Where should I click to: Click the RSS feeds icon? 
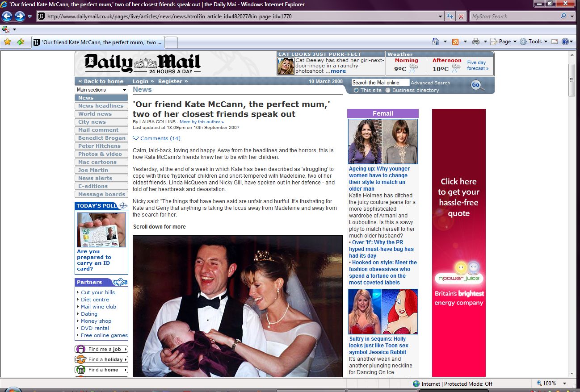coord(455,42)
